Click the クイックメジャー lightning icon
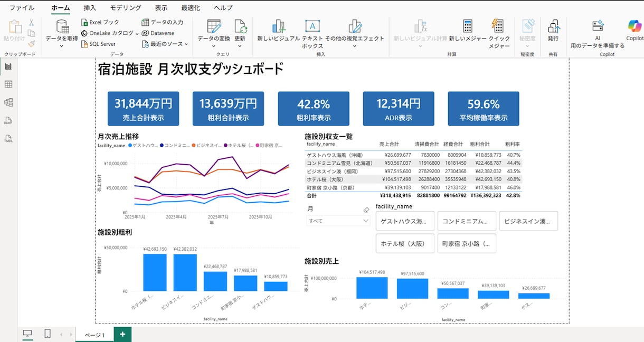This screenshot has height=342, width=644. [x=497, y=26]
